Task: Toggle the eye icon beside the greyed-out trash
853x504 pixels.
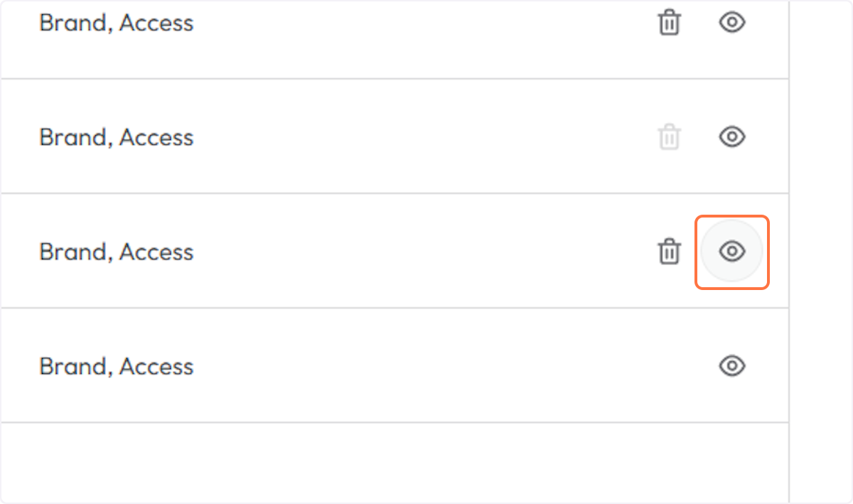Action: (731, 136)
